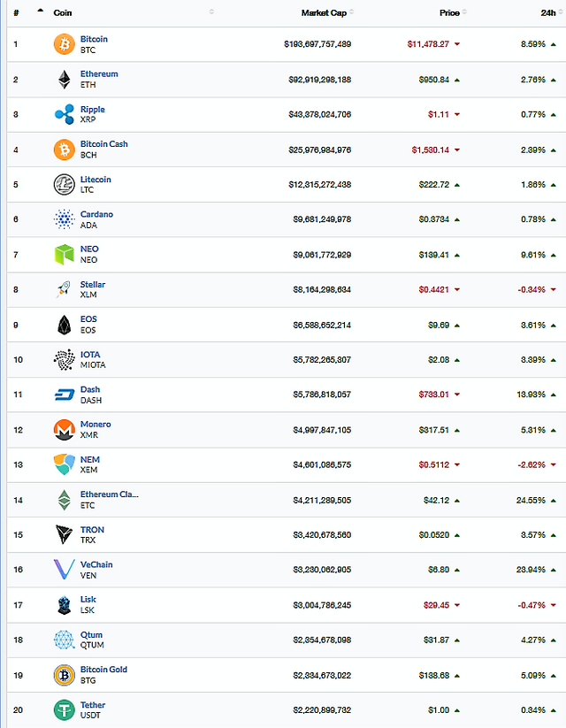
Task: Click the Ripple XRP logo
Action: (64, 114)
